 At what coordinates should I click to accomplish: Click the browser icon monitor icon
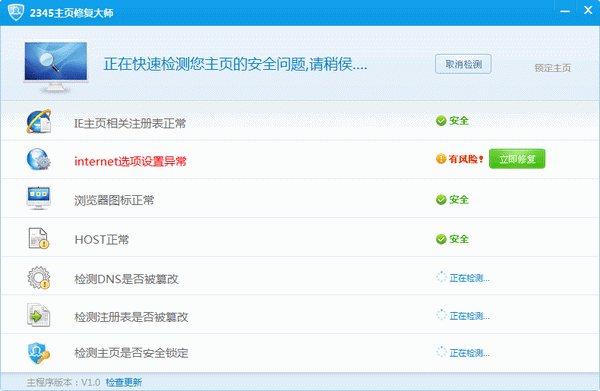point(39,198)
